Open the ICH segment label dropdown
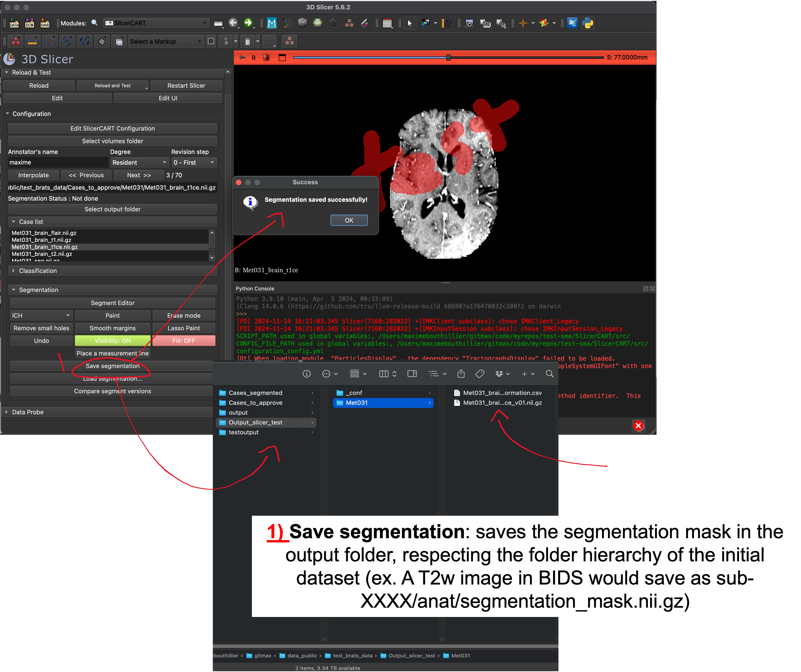The height and width of the screenshot is (672, 801). point(41,316)
